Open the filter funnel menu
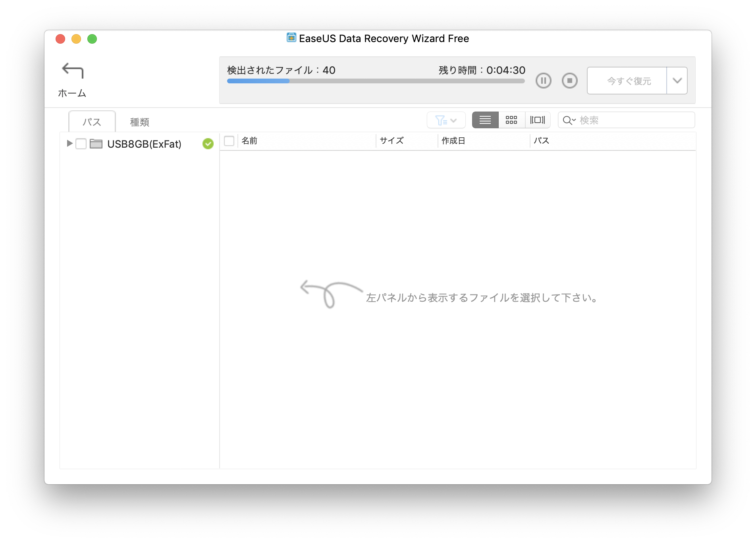The height and width of the screenshot is (543, 756). point(446,120)
